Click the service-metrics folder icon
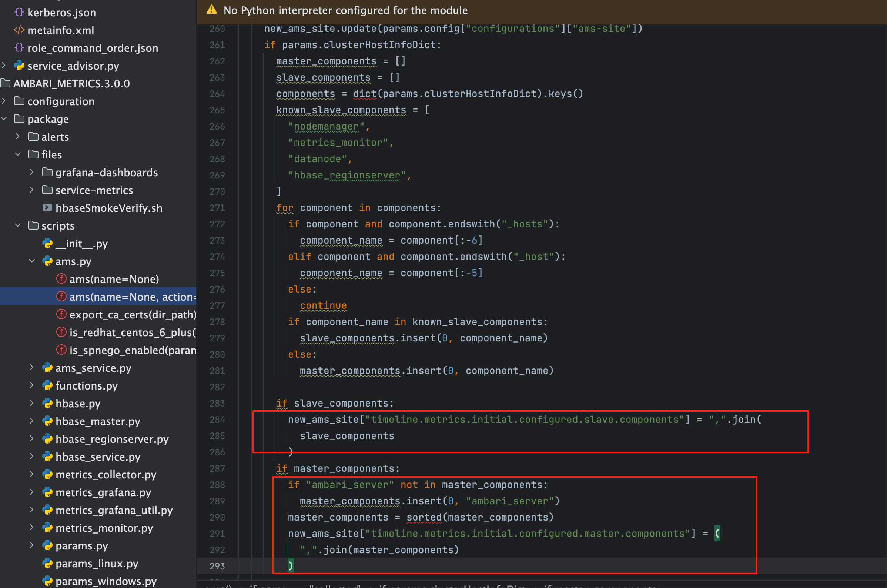 click(x=47, y=190)
